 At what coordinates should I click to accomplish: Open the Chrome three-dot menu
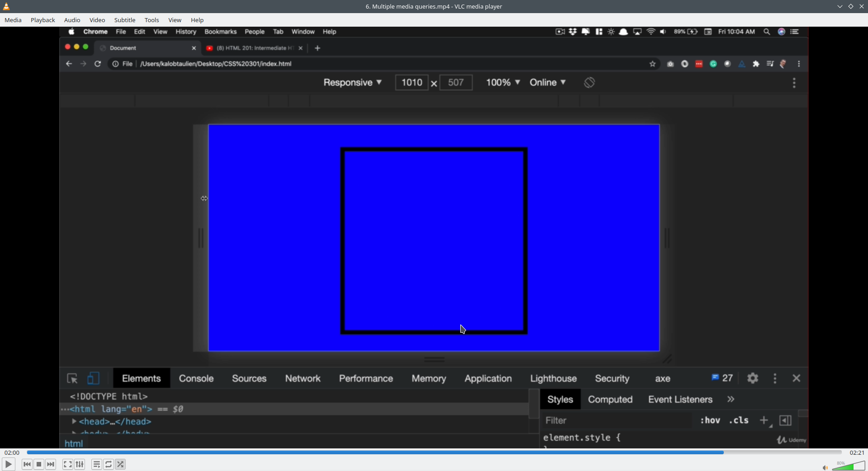(799, 64)
